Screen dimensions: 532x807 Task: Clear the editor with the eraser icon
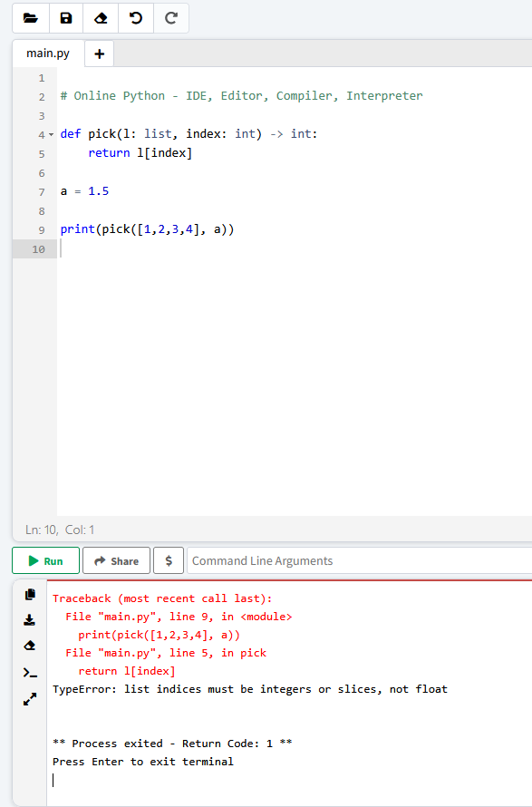pos(101,18)
